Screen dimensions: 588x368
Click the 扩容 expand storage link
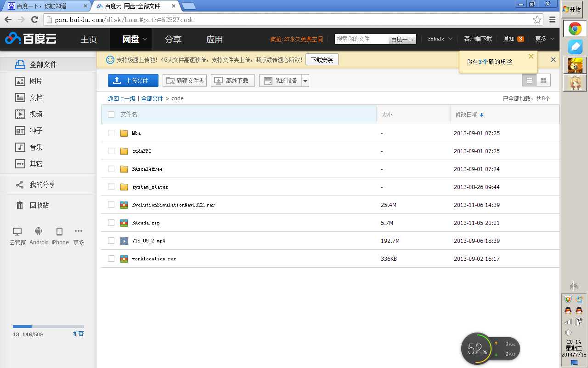click(x=78, y=333)
